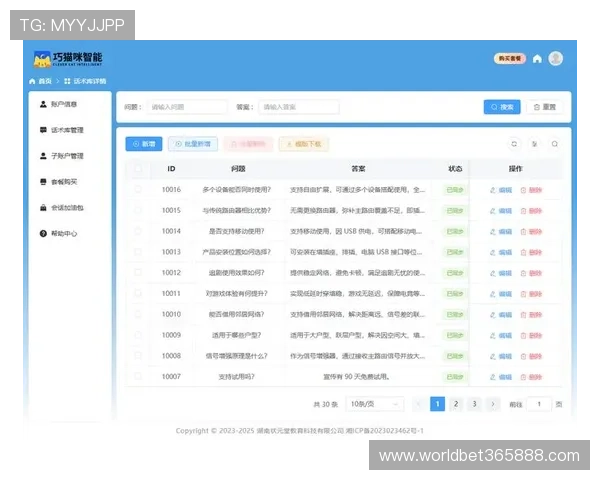This screenshot has height=480, width=600.
Task: Tick the checkbox for row 10009
Action: coord(138,335)
